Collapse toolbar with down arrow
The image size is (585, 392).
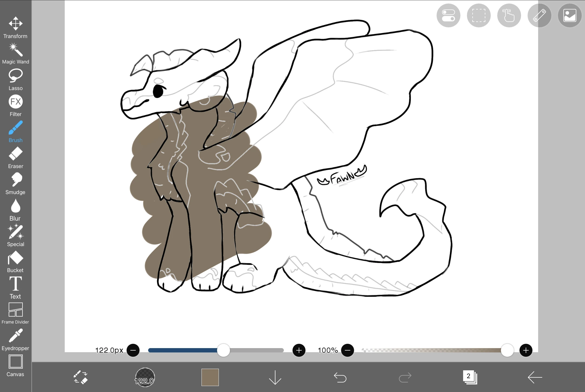click(275, 377)
